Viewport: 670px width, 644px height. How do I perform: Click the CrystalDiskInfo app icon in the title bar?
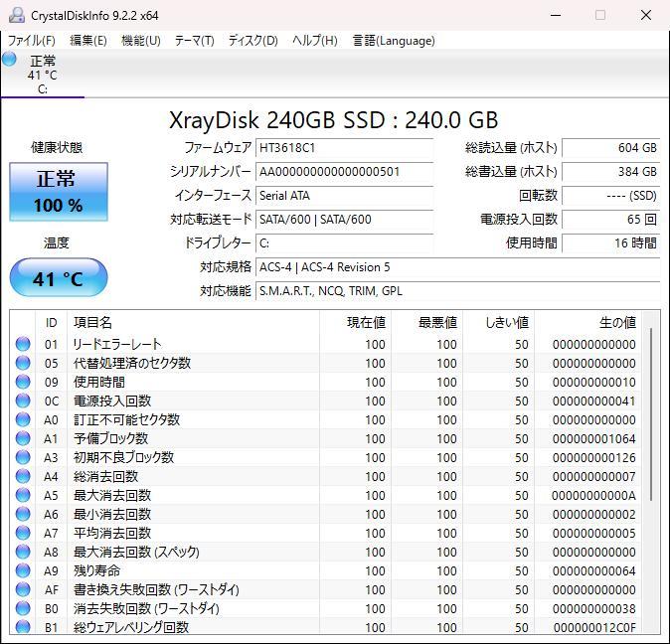click(x=17, y=15)
